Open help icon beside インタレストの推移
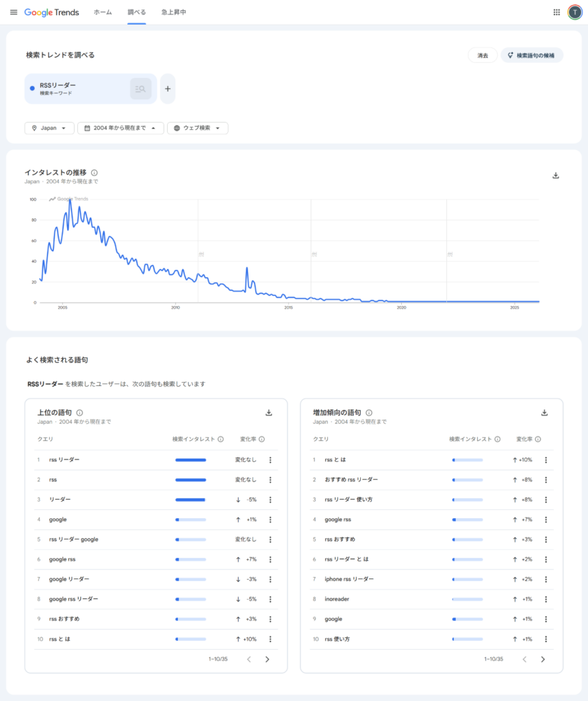The width and height of the screenshot is (588, 701). pyautogui.click(x=94, y=173)
